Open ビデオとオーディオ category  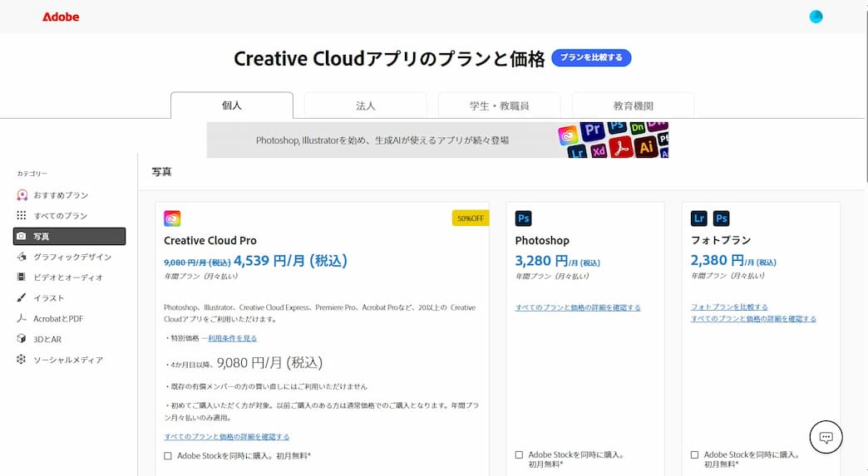point(69,277)
